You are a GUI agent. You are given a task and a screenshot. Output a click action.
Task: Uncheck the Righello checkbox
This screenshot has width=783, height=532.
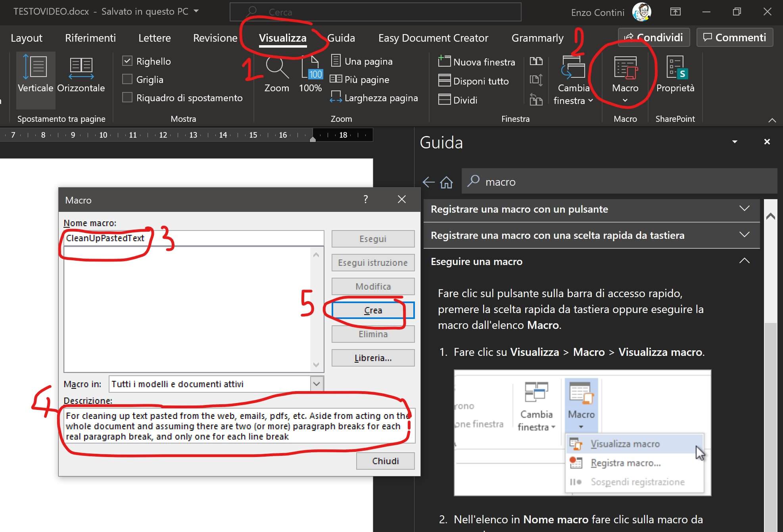pos(127,61)
